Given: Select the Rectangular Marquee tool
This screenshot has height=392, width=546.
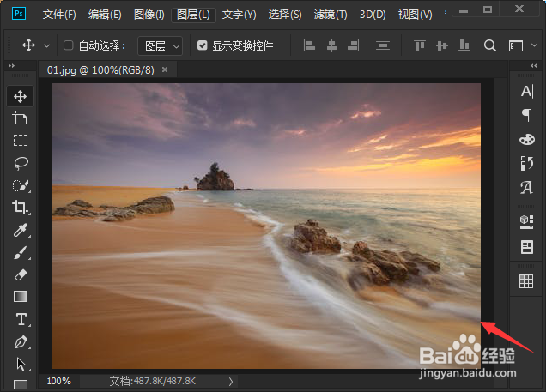Looking at the screenshot, I should pos(21,141).
